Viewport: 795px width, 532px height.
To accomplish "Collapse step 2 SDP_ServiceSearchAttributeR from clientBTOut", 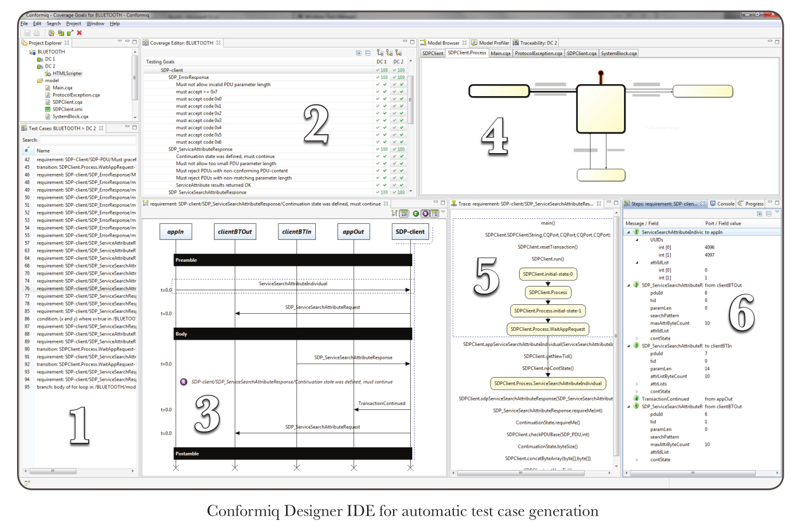I will point(629,285).
